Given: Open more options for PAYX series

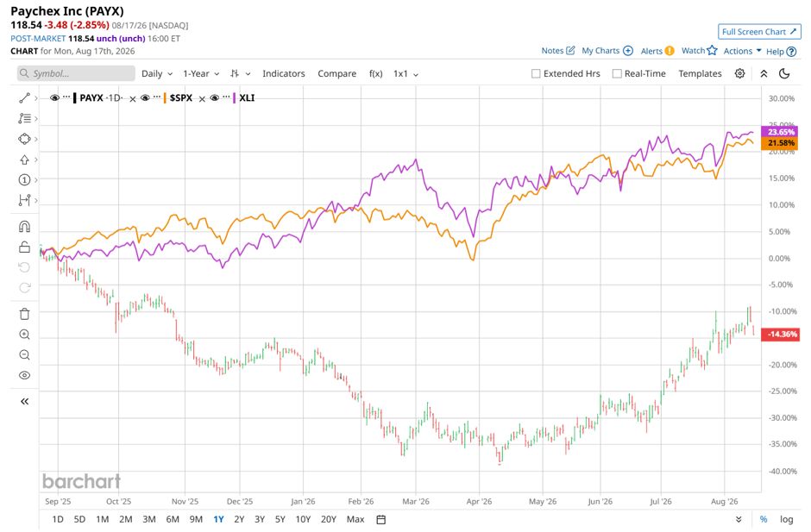Looking at the screenshot, I should 66,97.
